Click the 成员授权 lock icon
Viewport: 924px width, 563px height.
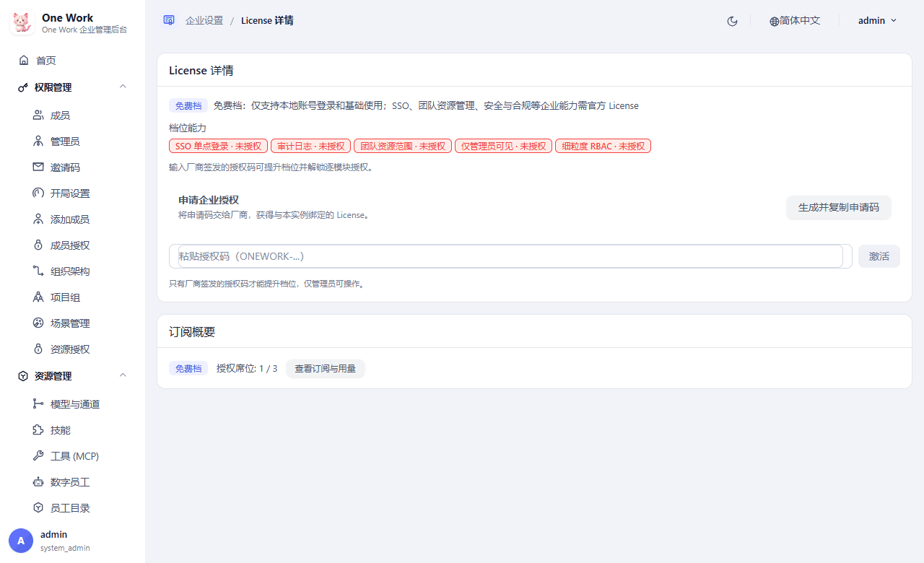coord(38,245)
